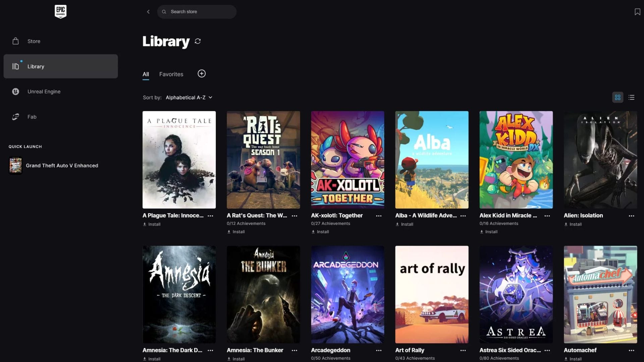
Task: Install Alien: Isolation
Action: (573, 224)
